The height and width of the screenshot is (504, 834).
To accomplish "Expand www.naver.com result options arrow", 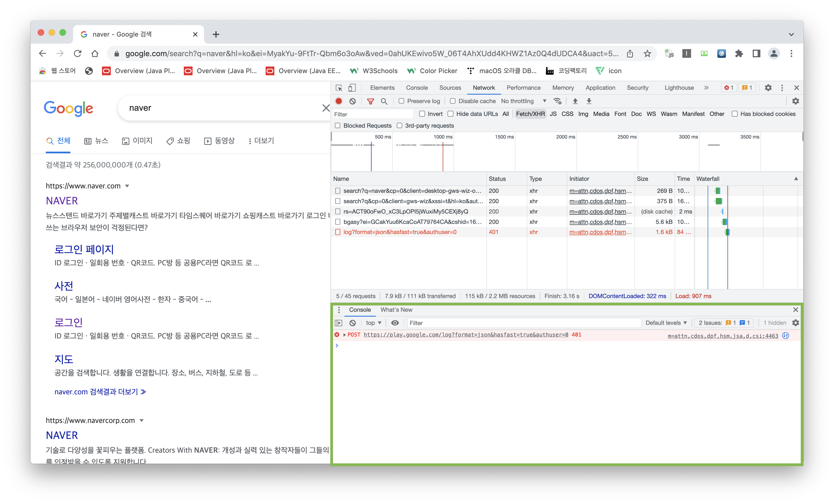I will 127,186.
